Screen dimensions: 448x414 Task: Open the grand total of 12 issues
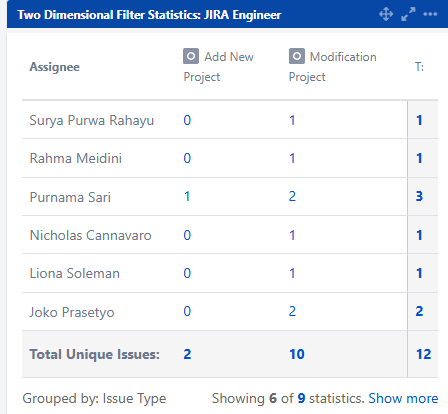click(x=424, y=354)
